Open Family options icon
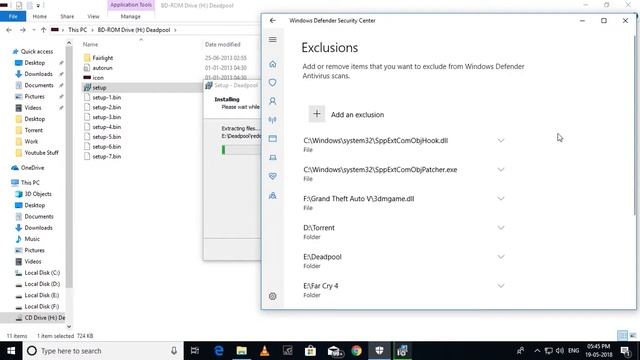Image resolution: width=640 pixels, height=360 pixels. (x=273, y=196)
